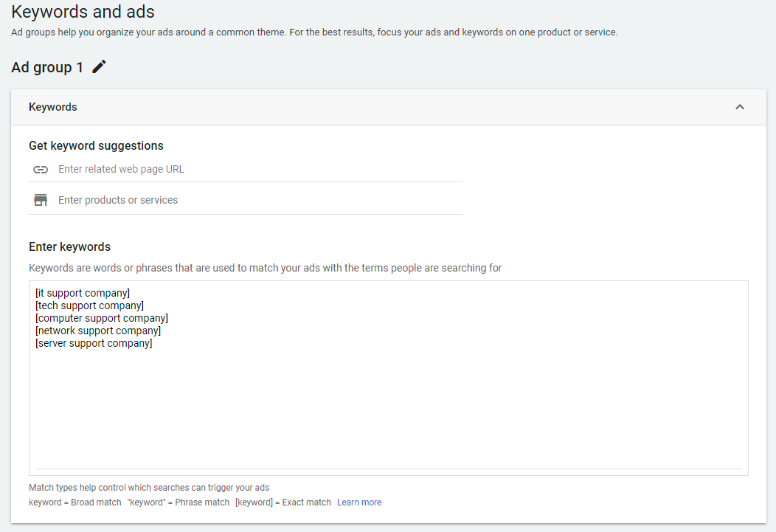Click the storefront icon beside products field
The height and width of the screenshot is (532, 776).
41,199
